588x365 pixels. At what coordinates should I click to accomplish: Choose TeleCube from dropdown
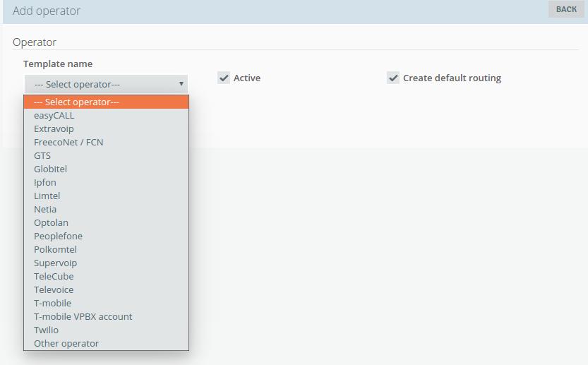106,277
